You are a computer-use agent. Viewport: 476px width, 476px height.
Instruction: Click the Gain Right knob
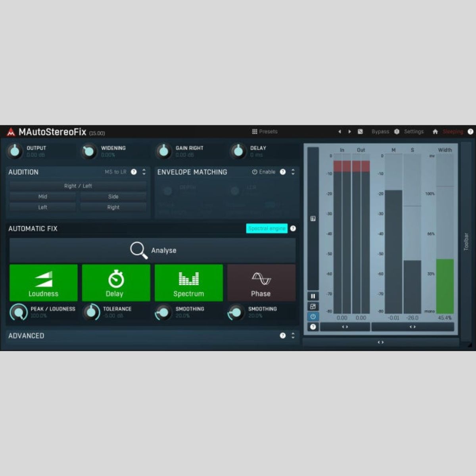pos(163,151)
